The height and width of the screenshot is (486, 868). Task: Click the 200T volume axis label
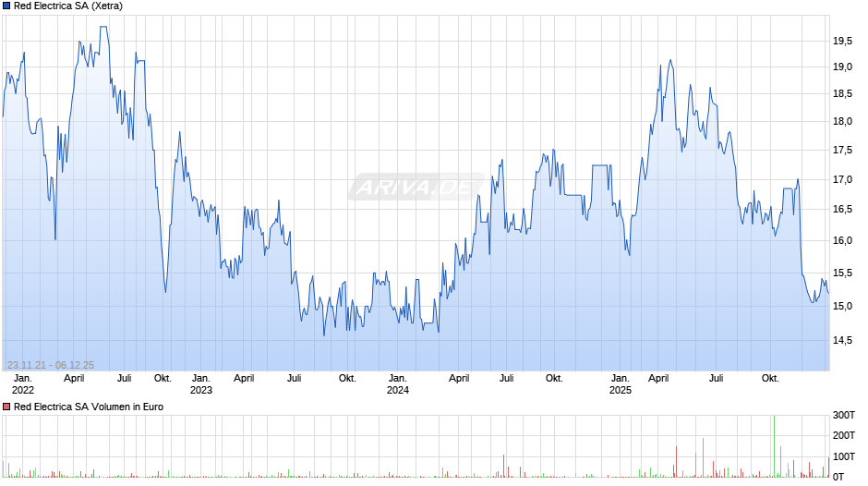tap(844, 435)
